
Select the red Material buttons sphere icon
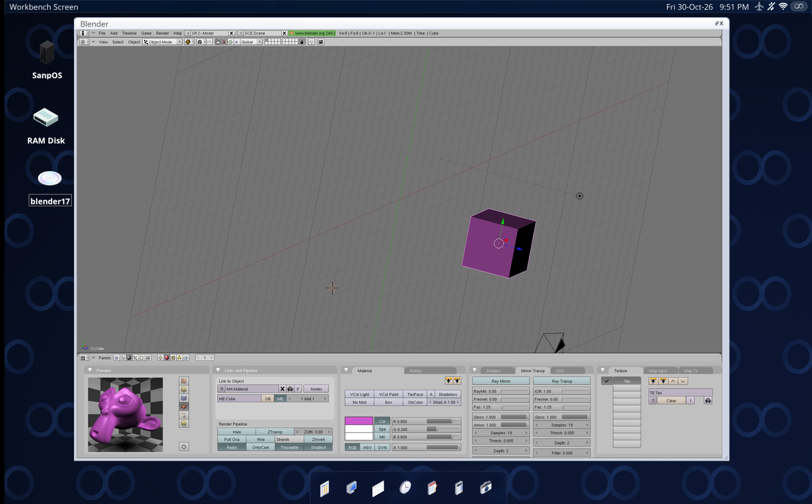tap(167, 358)
